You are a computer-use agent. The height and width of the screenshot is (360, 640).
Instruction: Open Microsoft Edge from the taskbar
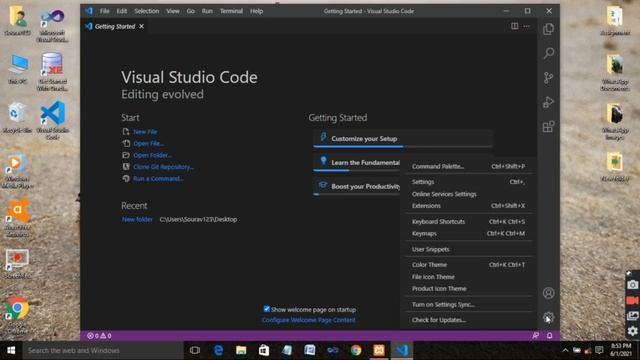point(218,350)
